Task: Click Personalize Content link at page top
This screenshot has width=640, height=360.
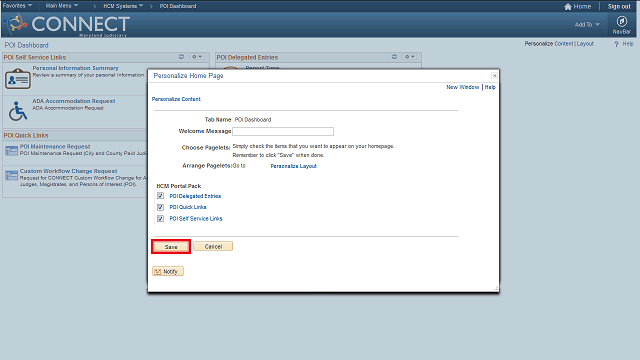Action: click(x=564, y=44)
